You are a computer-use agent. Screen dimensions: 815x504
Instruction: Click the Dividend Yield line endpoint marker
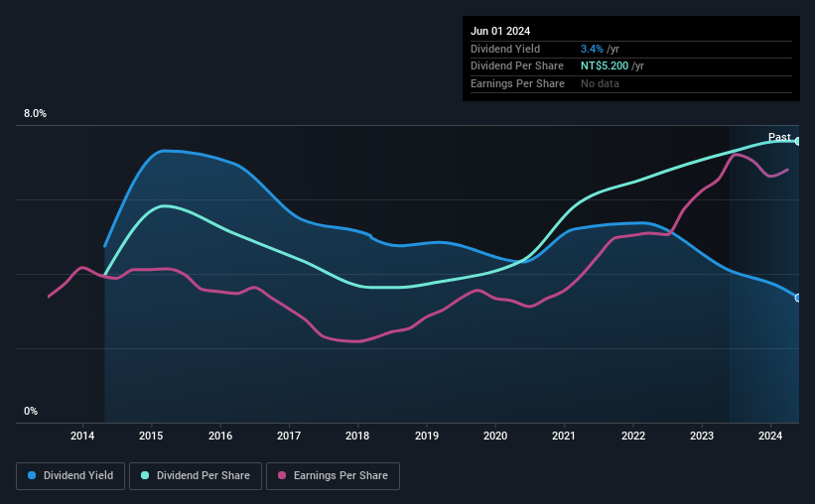(x=798, y=298)
